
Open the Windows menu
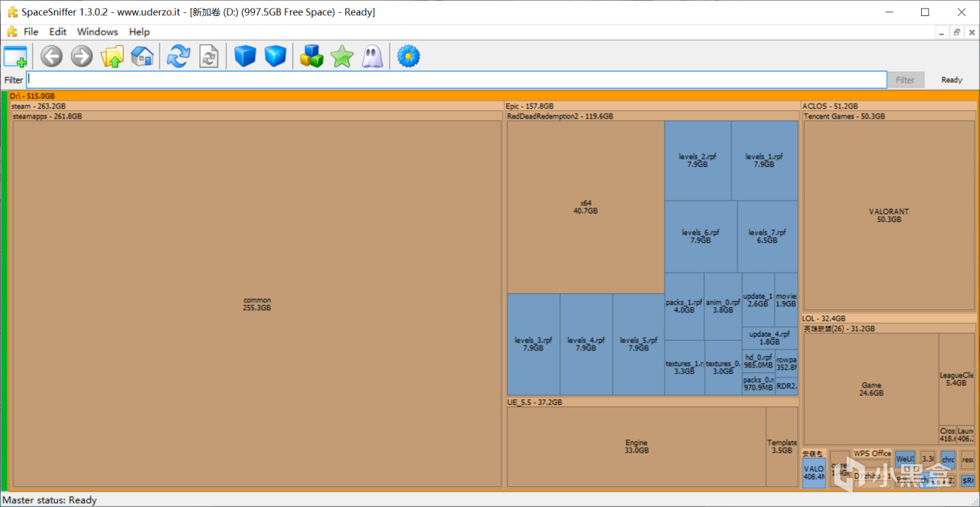point(97,31)
